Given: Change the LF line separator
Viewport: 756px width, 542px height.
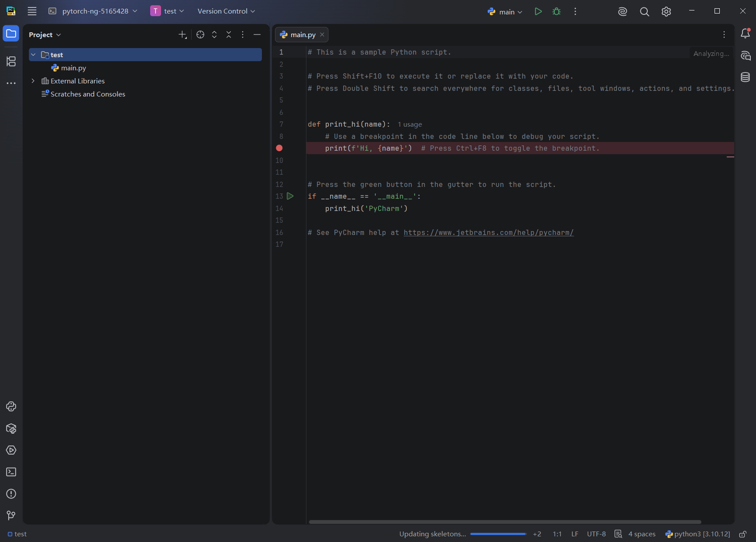Looking at the screenshot, I should click(575, 534).
